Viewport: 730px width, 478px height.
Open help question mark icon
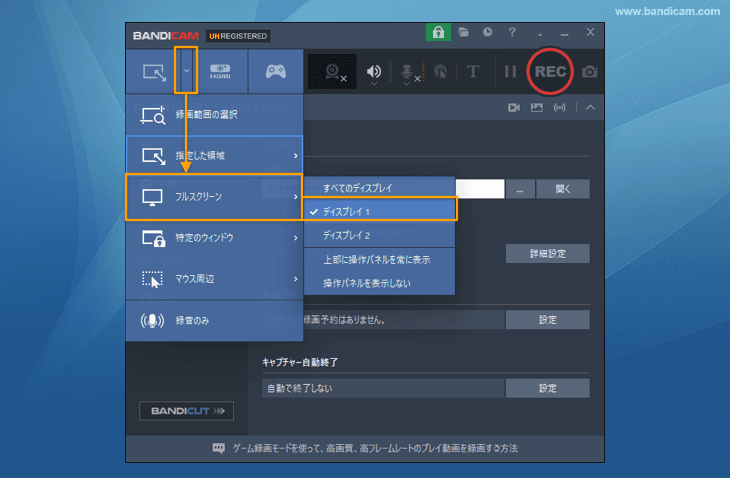pos(512,32)
